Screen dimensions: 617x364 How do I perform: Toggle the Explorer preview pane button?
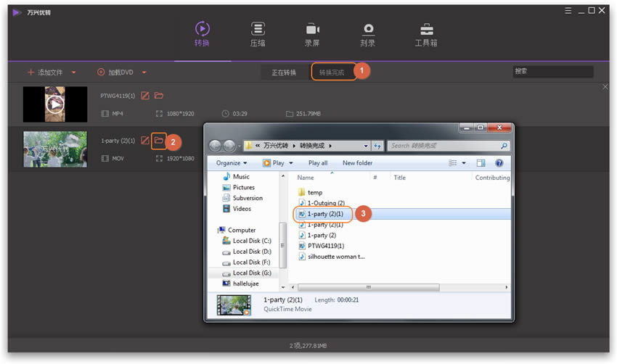[481, 163]
